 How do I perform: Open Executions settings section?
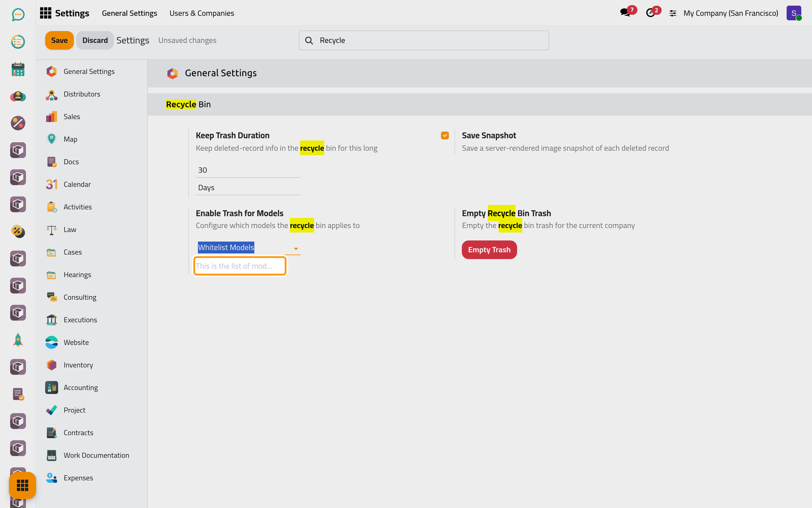pos(91,320)
